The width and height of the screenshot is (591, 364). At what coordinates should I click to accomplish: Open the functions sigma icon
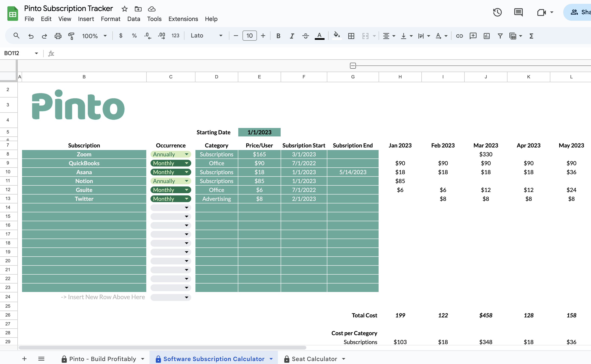click(531, 36)
